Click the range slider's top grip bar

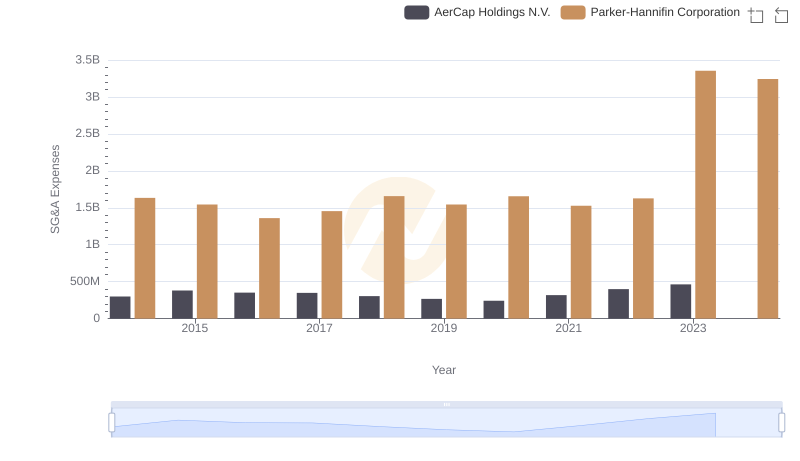point(446,404)
